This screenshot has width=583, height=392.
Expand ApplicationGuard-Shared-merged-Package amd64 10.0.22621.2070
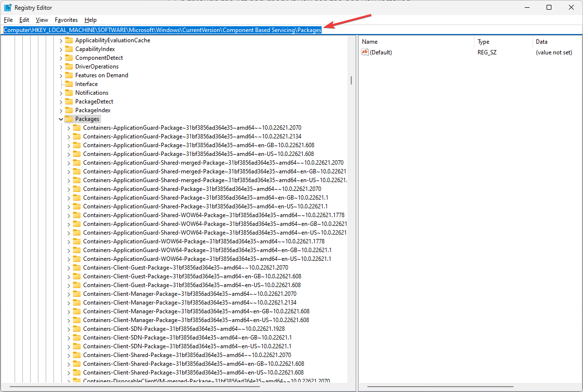(69, 163)
